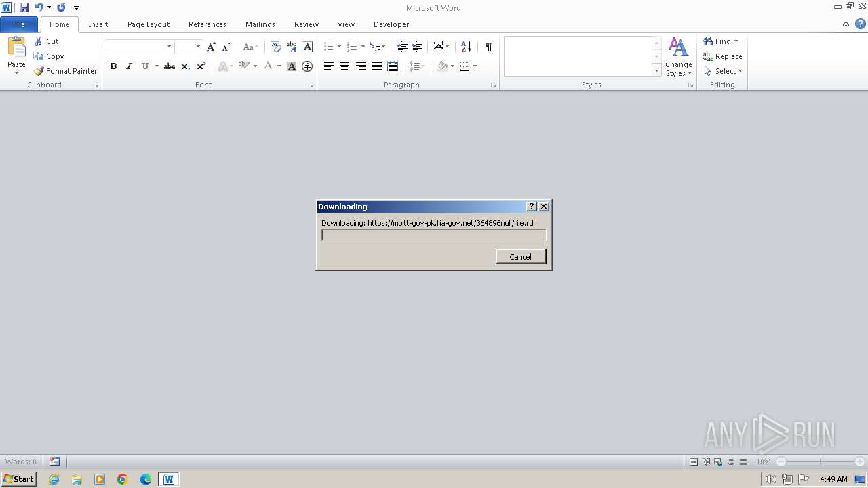Open the font name combo box arrow
Screen dimensions: 868x488
pyautogui.click(x=169, y=47)
